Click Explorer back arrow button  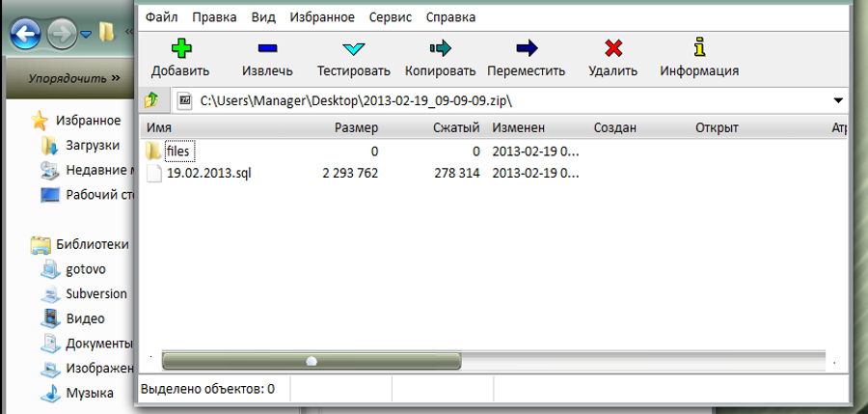click(x=25, y=35)
